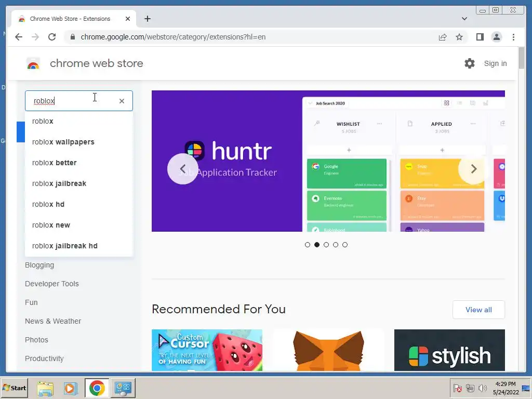Click View all button
The image size is (532, 399).
pyautogui.click(x=478, y=310)
